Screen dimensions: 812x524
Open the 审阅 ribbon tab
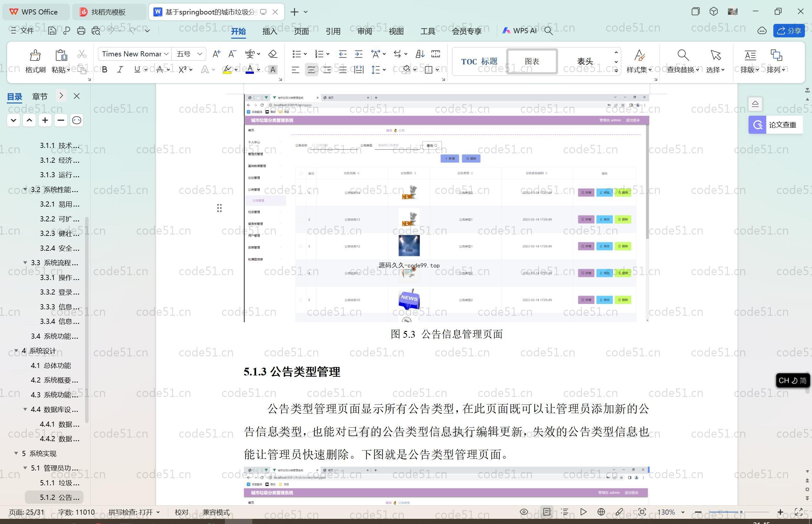click(x=365, y=31)
